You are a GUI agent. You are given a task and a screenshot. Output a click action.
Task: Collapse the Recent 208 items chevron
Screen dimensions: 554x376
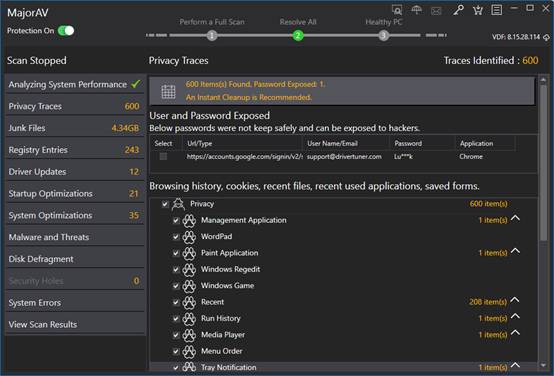click(x=515, y=300)
